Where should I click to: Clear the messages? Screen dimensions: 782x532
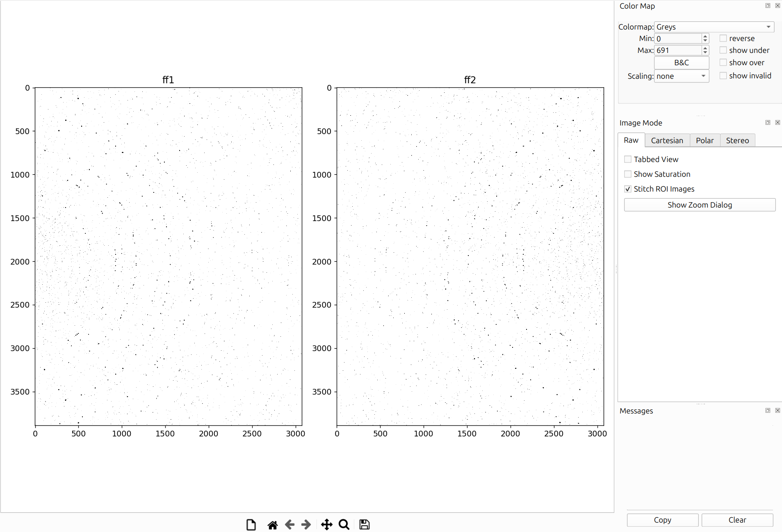pos(737,520)
